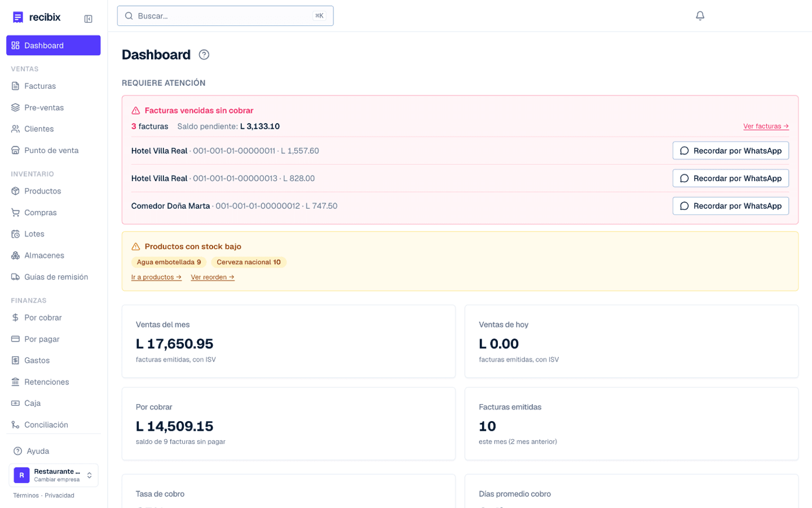Click the Punto de venta store icon

pos(15,150)
